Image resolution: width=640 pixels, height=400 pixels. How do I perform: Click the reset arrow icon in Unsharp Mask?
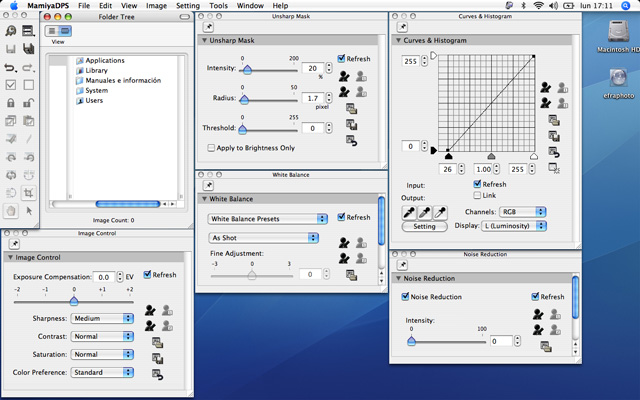point(351,141)
